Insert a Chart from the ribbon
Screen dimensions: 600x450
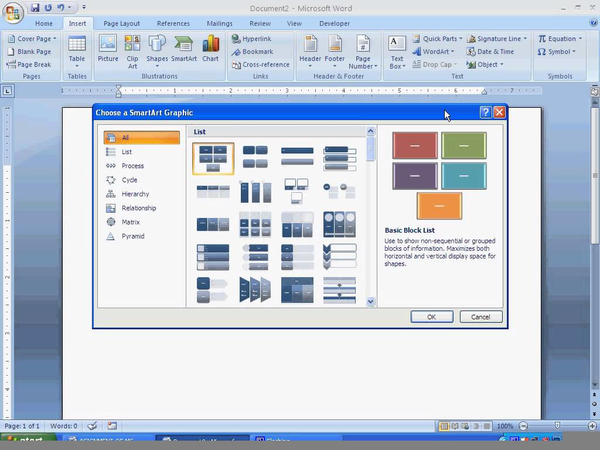click(x=211, y=46)
